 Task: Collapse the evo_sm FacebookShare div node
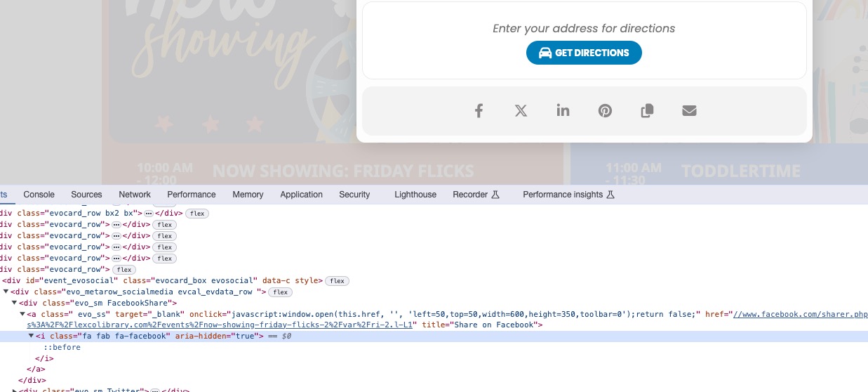(15, 303)
